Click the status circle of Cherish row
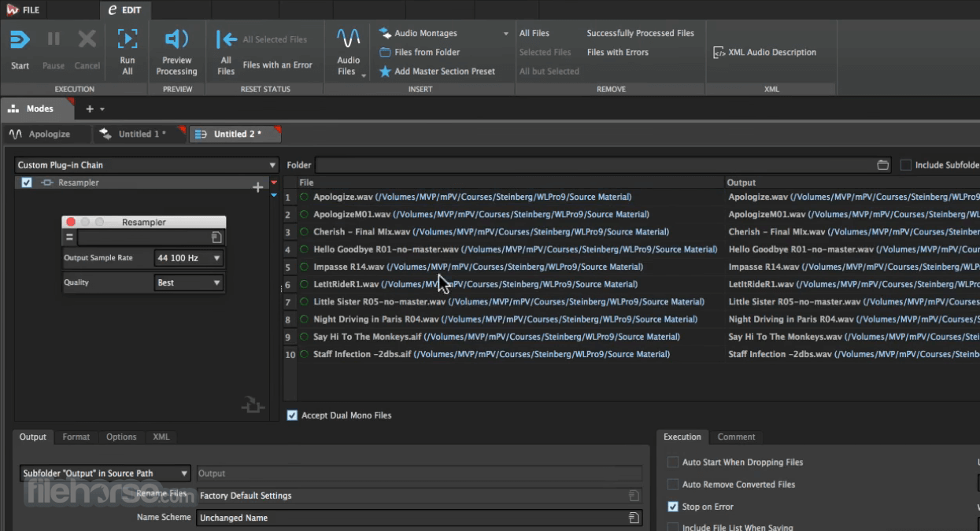Screen dimensions: 980x531 [x=304, y=232]
